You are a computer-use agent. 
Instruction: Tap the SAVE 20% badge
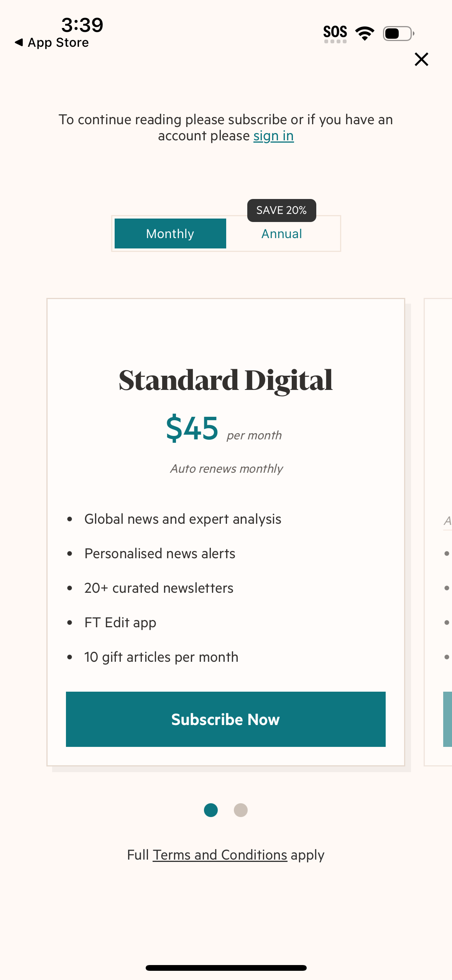281,210
